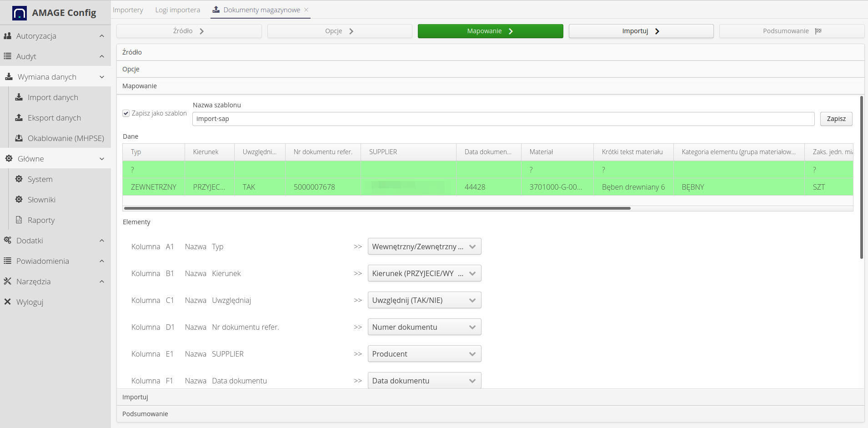Open the Raporty section
The width and height of the screenshot is (868, 428).
pos(40,220)
